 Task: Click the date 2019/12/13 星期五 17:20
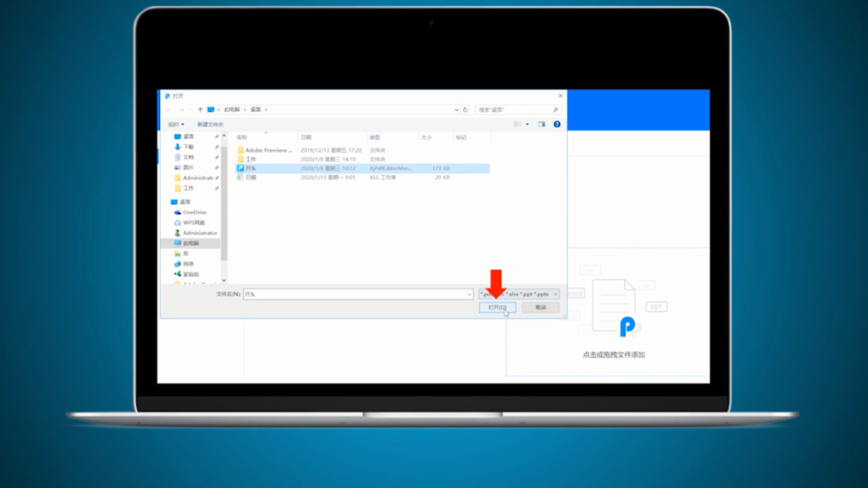[x=331, y=150]
